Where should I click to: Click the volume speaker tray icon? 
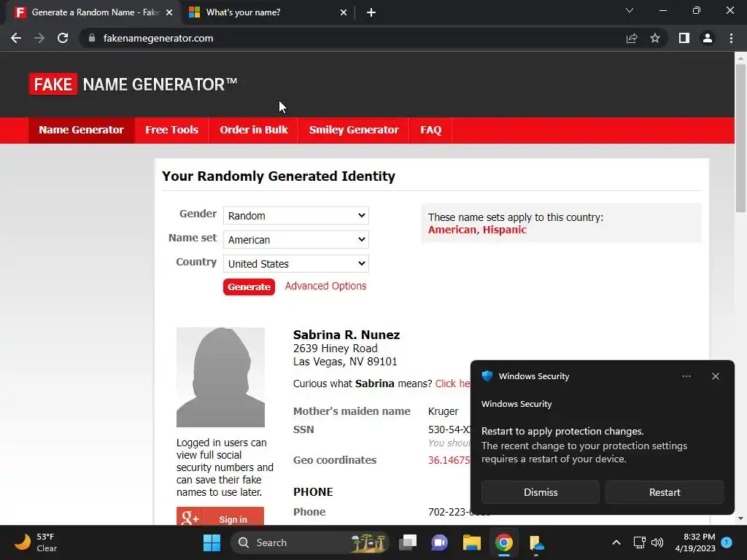[657, 542]
